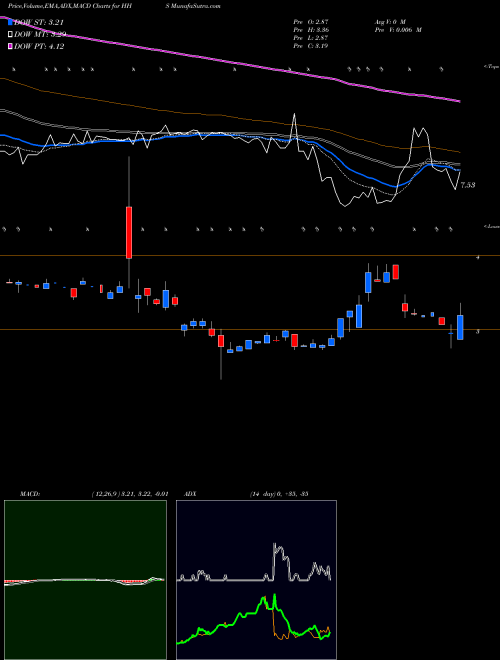Click the white DOW MT legend swatch
500x660 pixels.
(10, 35)
